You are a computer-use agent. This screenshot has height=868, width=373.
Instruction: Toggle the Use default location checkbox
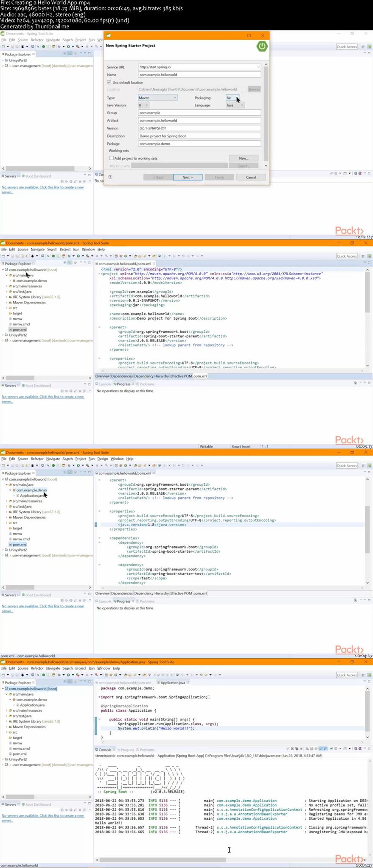pos(109,82)
